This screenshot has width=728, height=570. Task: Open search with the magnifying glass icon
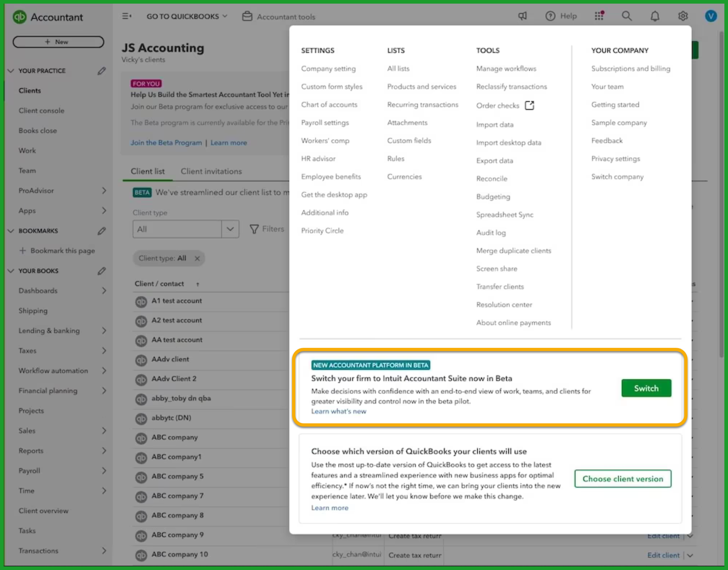pyautogui.click(x=626, y=16)
